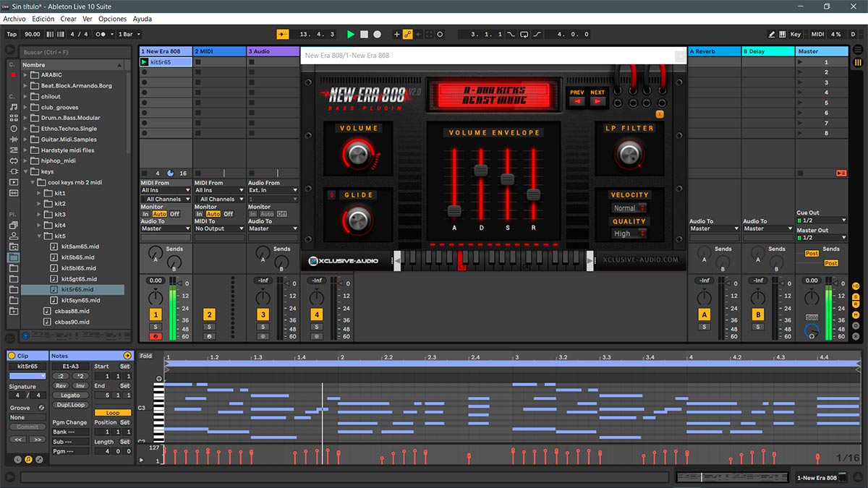Disarm recording on track 1 New Era 808

tap(156, 336)
